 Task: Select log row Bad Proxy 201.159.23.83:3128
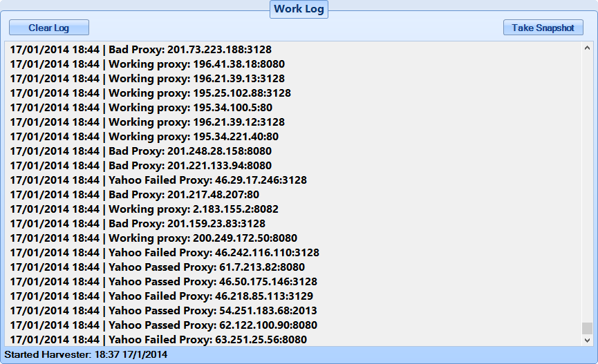(138, 223)
